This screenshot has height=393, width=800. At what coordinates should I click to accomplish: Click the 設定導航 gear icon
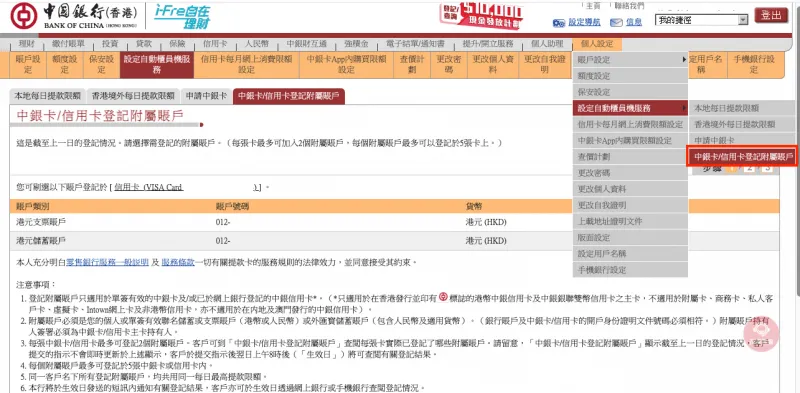pos(559,22)
